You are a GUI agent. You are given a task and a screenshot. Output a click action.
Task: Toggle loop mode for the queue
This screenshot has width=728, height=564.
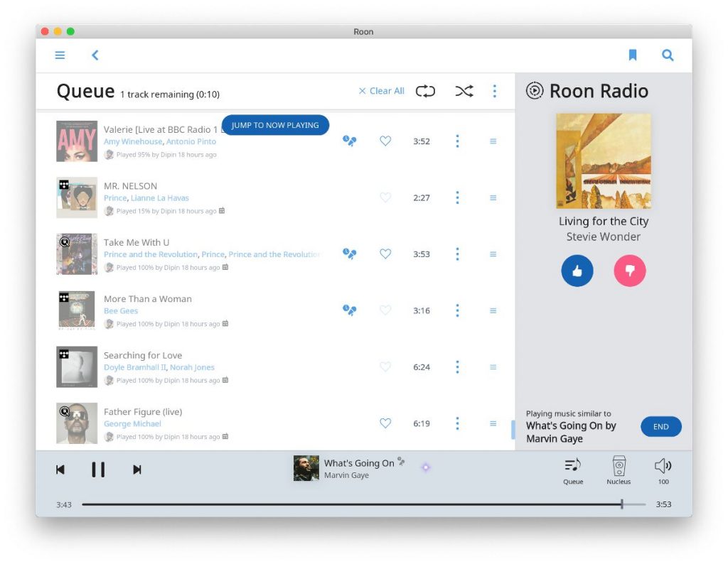425,91
